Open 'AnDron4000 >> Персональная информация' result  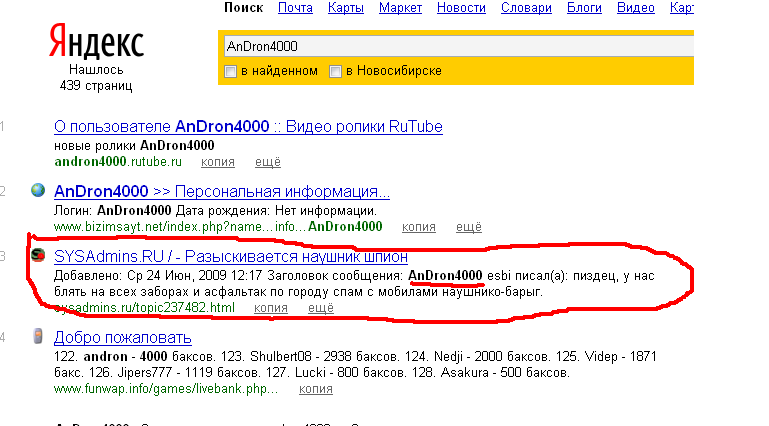[222, 191]
